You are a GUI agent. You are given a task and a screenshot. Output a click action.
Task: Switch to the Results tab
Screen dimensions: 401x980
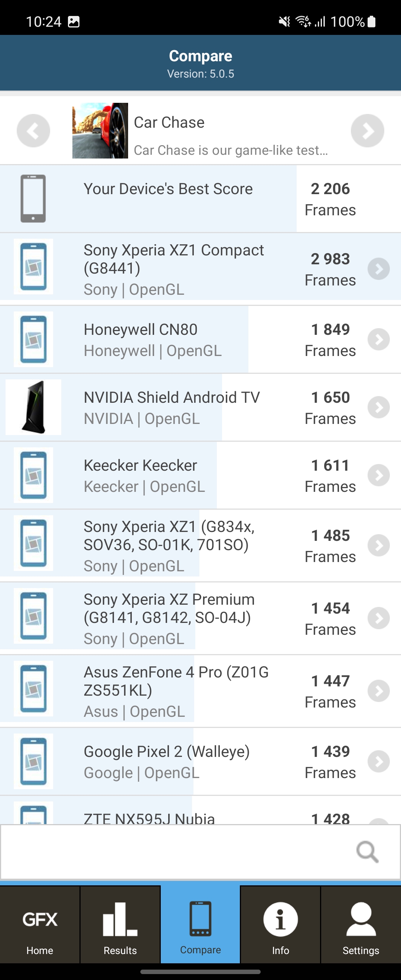tap(120, 928)
